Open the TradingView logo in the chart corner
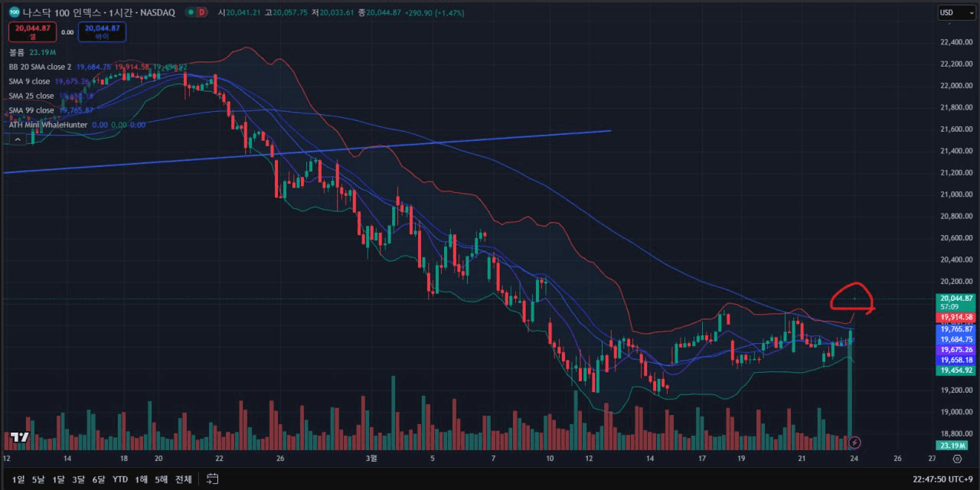Viewport: 980px width, 490px height. tap(19, 438)
